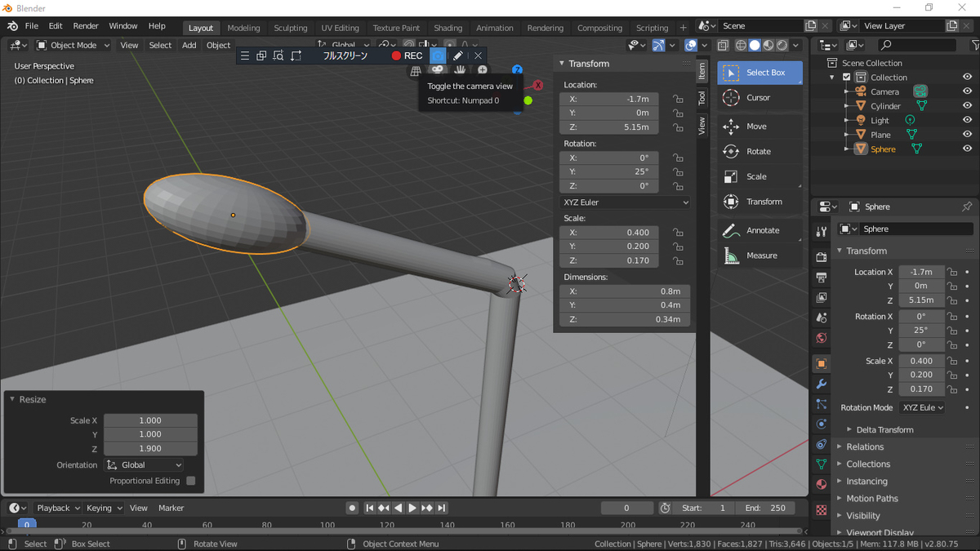
Task: Open the Modifiers wrench tab
Action: pyautogui.click(x=822, y=384)
